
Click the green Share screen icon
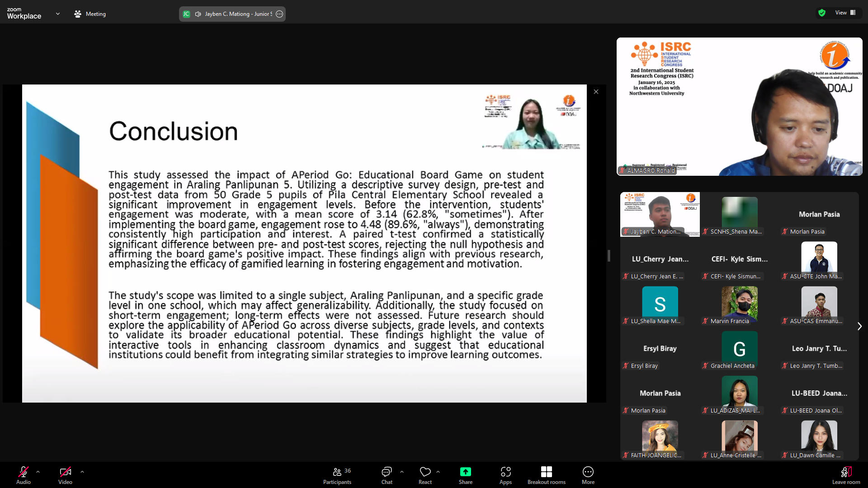(x=465, y=472)
